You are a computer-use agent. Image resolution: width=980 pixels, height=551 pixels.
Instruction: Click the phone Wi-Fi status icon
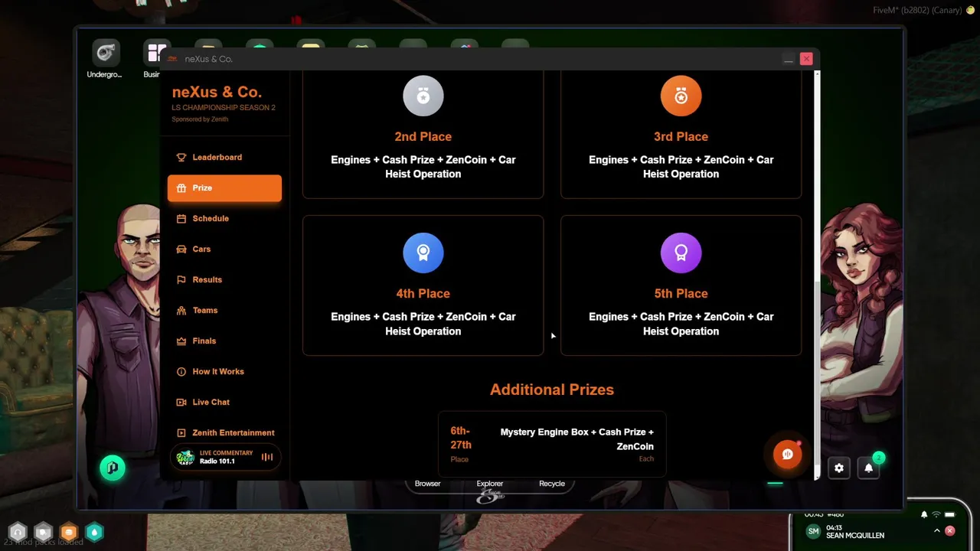(x=936, y=514)
